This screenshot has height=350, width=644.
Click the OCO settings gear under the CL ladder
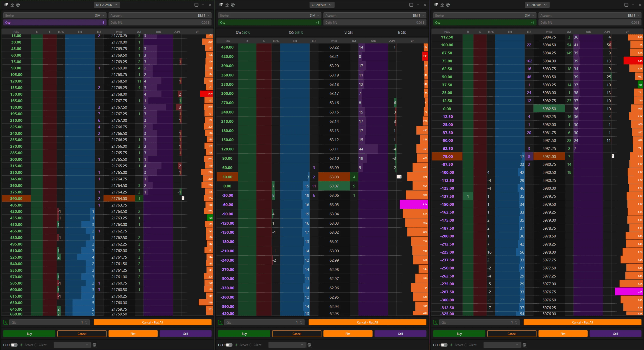point(309,345)
